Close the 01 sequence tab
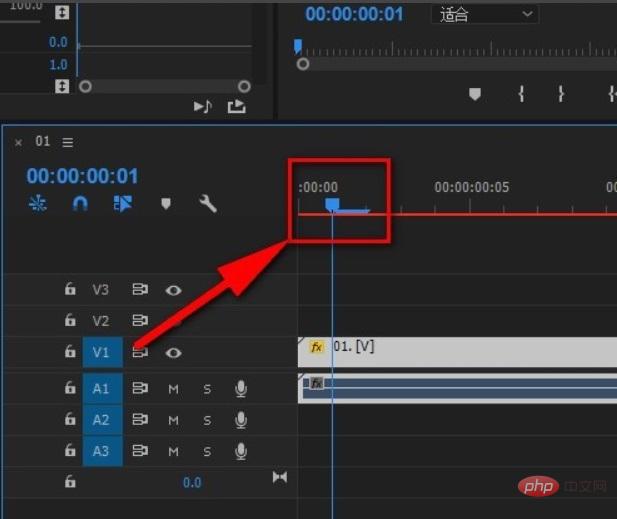The width and height of the screenshot is (617, 519). tap(18, 142)
